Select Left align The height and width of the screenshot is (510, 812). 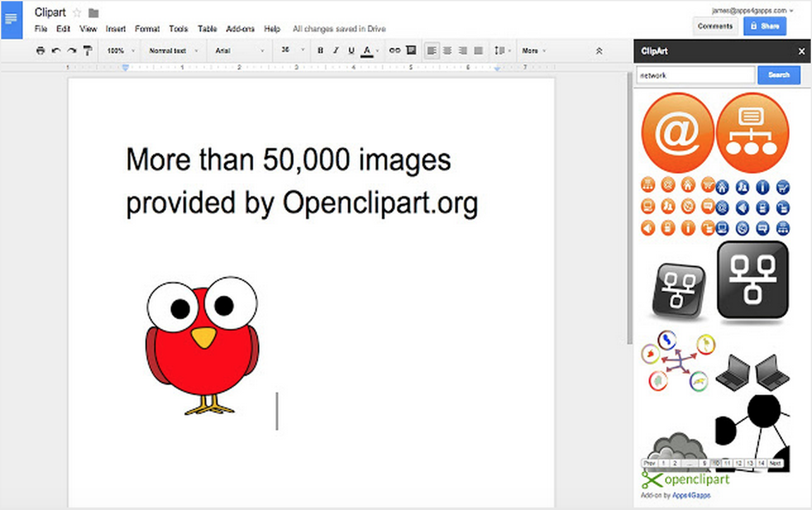(432, 51)
